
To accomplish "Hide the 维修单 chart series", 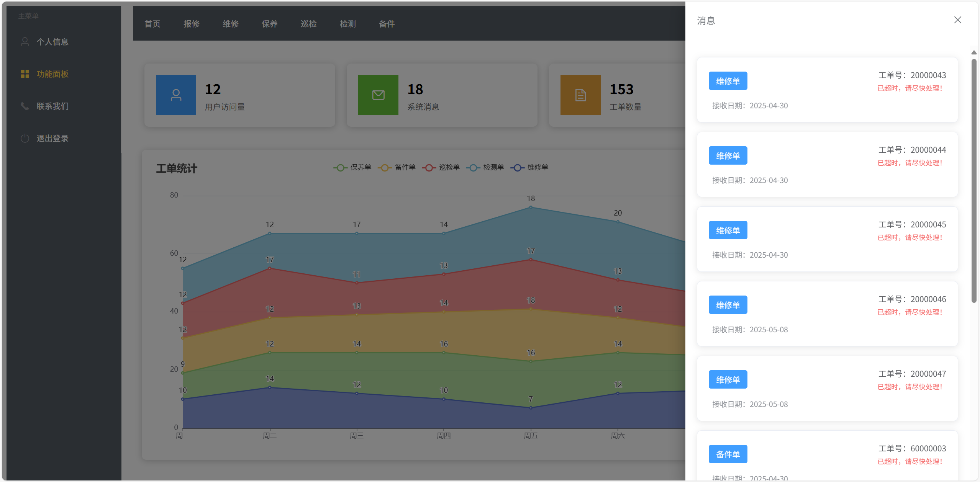I will click(529, 167).
